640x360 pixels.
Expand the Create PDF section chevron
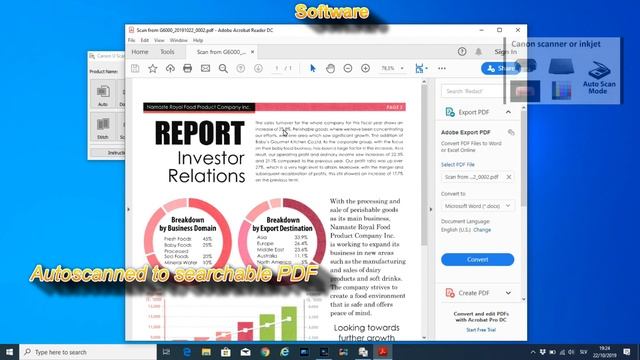click(x=508, y=293)
